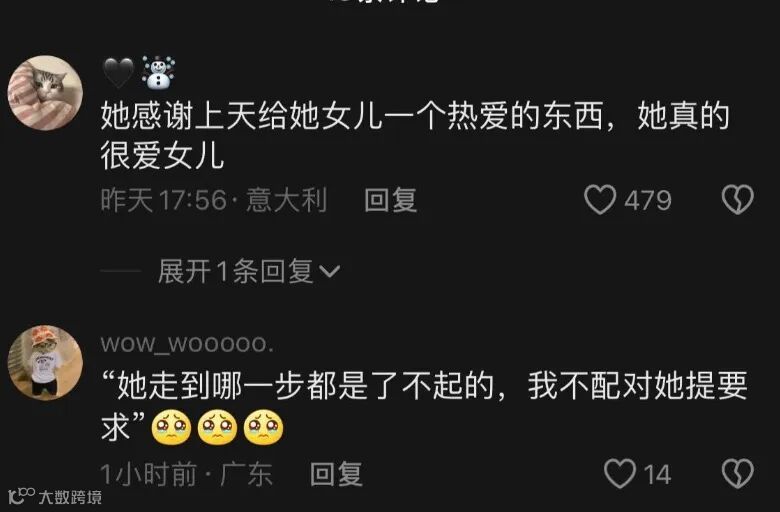Reply to wow_wooooo's comment via 回复
This screenshot has height=512, width=780.
coord(336,474)
